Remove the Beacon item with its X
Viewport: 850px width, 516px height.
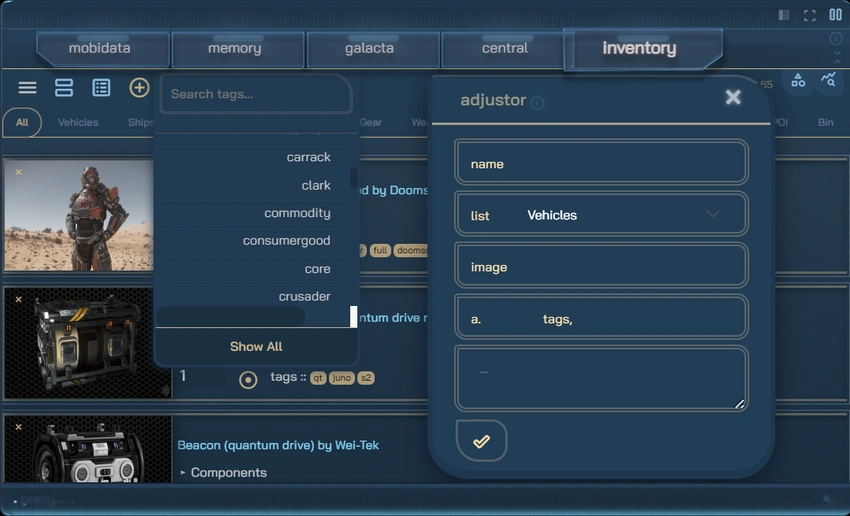[x=18, y=427]
